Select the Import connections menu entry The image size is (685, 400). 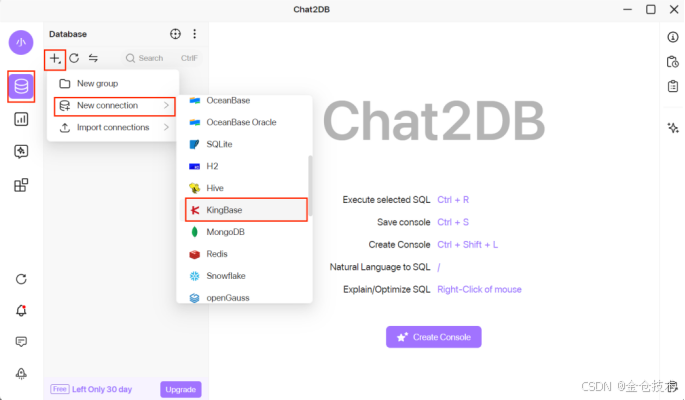(113, 128)
